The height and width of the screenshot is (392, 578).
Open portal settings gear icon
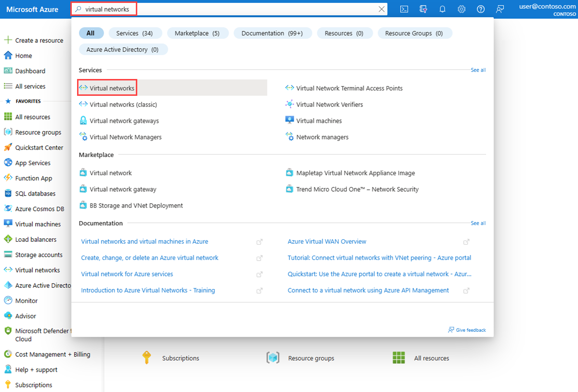[x=461, y=9]
